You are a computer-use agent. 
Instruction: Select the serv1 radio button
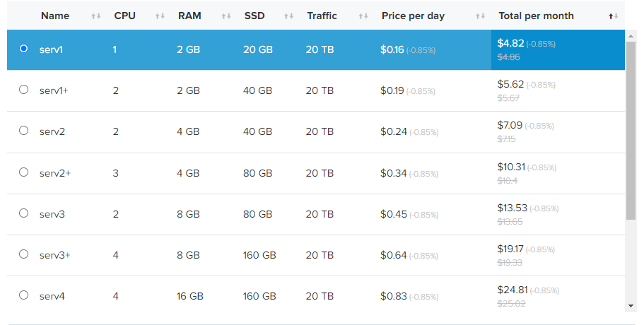tap(24, 49)
